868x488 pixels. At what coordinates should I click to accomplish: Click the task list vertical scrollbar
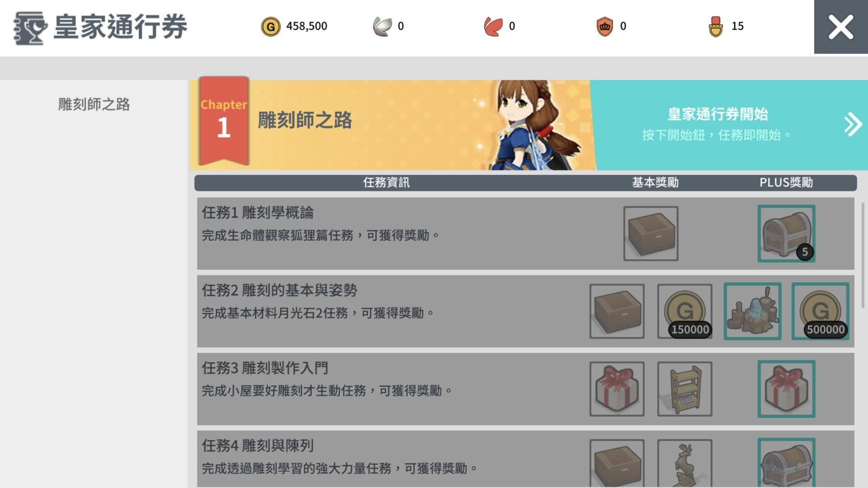[x=862, y=255]
